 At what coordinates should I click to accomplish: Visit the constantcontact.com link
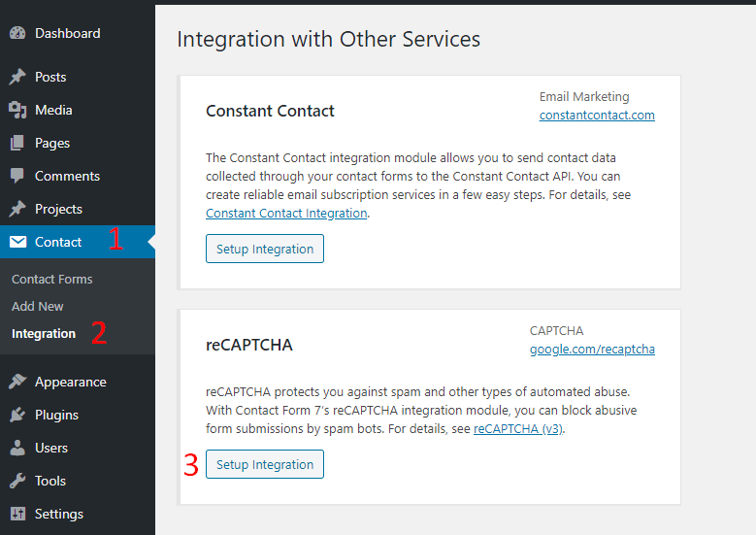click(597, 116)
